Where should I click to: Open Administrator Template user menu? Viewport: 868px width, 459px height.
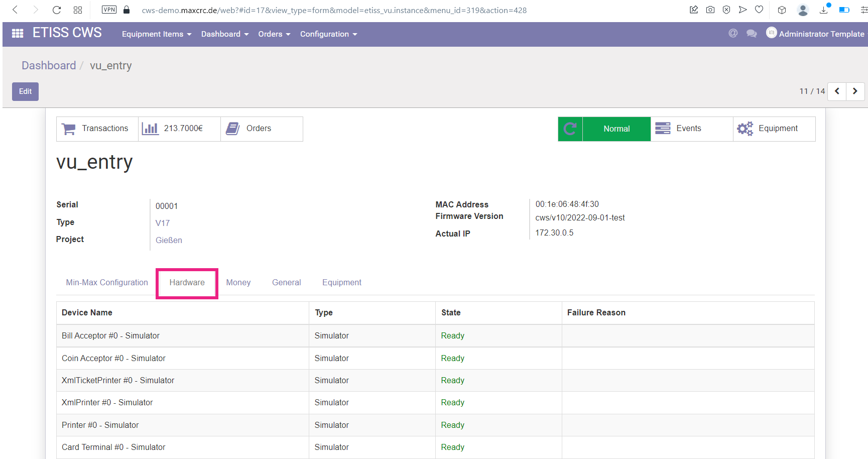point(821,34)
